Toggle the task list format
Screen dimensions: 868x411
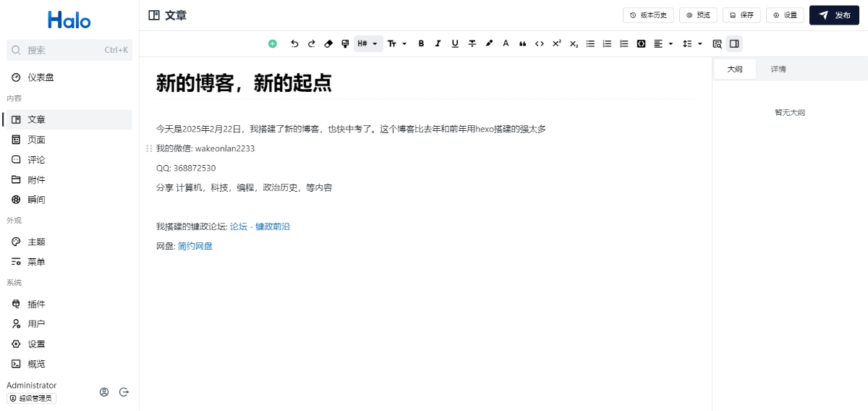(624, 43)
